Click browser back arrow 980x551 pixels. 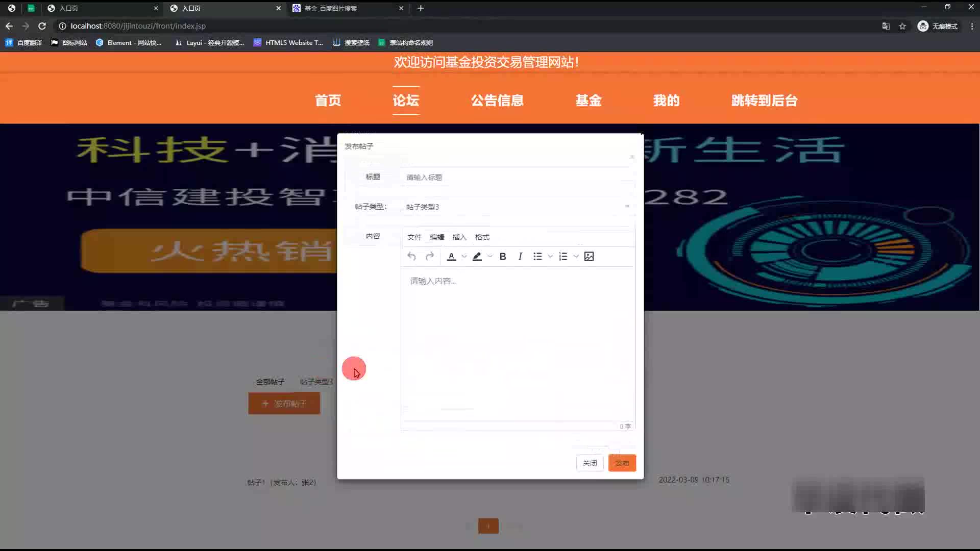[9, 26]
